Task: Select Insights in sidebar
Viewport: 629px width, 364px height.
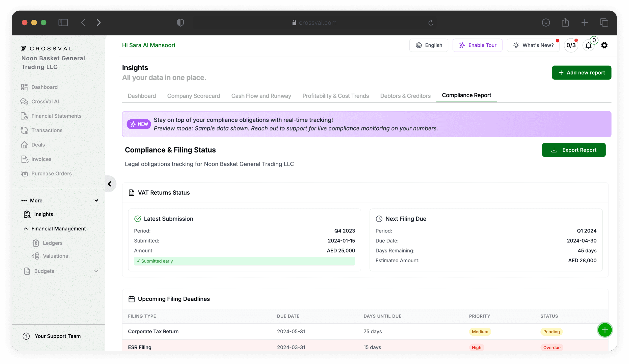Action: pyautogui.click(x=38, y=214)
